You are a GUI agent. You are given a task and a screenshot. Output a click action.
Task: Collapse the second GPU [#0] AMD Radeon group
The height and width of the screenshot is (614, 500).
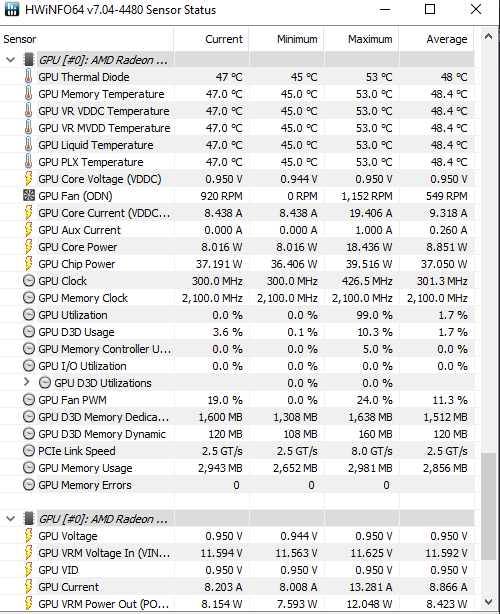11,519
